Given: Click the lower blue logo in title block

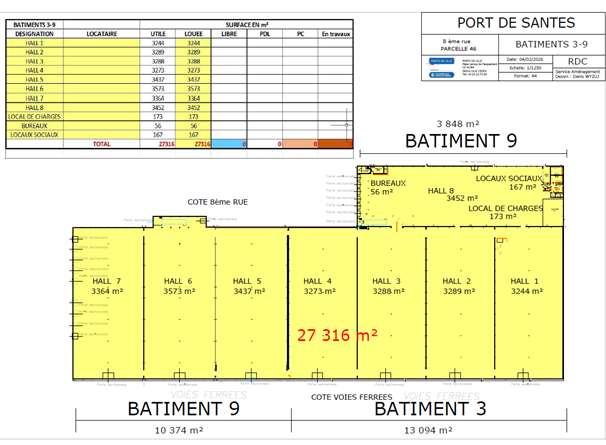Looking at the screenshot, I should (442, 74).
